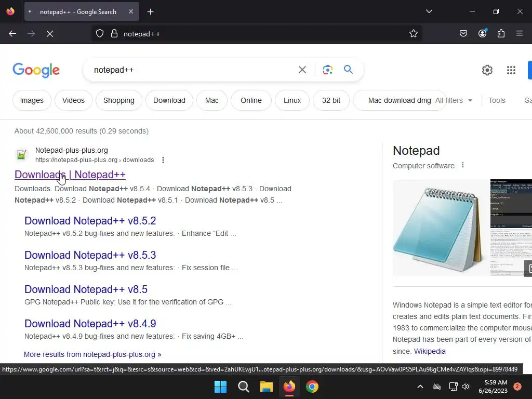Search by image with Google Lens
532x399 pixels.
click(327, 70)
